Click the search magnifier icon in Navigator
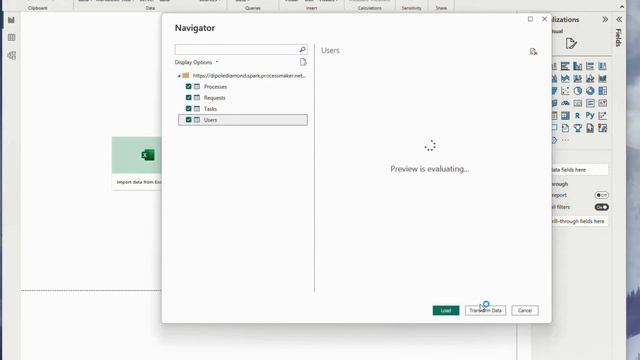 coord(302,49)
